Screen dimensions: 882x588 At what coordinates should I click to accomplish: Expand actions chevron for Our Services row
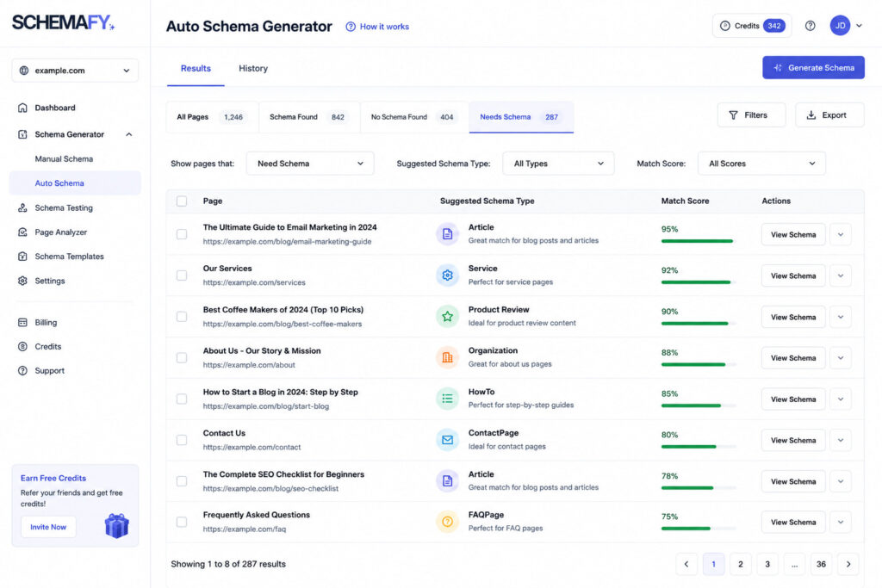click(x=841, y=275)
